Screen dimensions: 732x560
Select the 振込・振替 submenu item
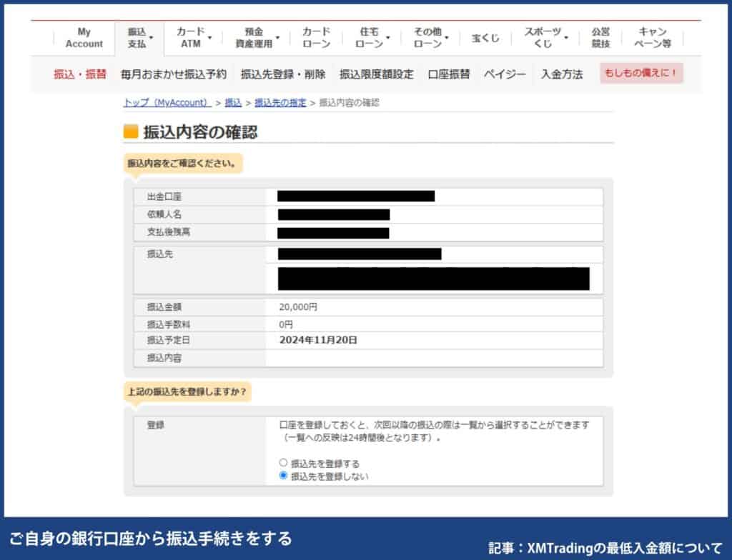80,74
